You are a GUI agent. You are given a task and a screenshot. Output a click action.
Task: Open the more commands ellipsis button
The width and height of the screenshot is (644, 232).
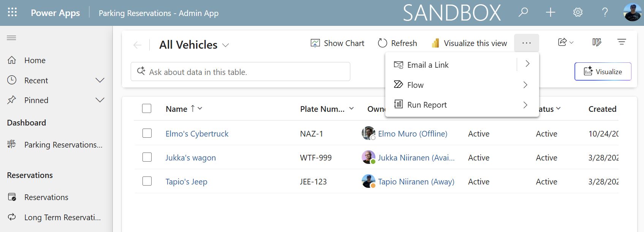[527, 43]
